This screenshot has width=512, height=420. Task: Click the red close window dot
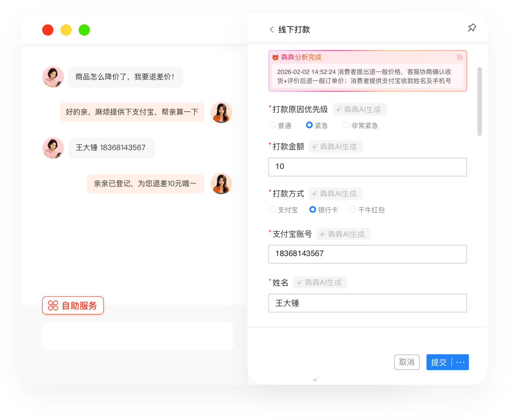coord(48,30)
